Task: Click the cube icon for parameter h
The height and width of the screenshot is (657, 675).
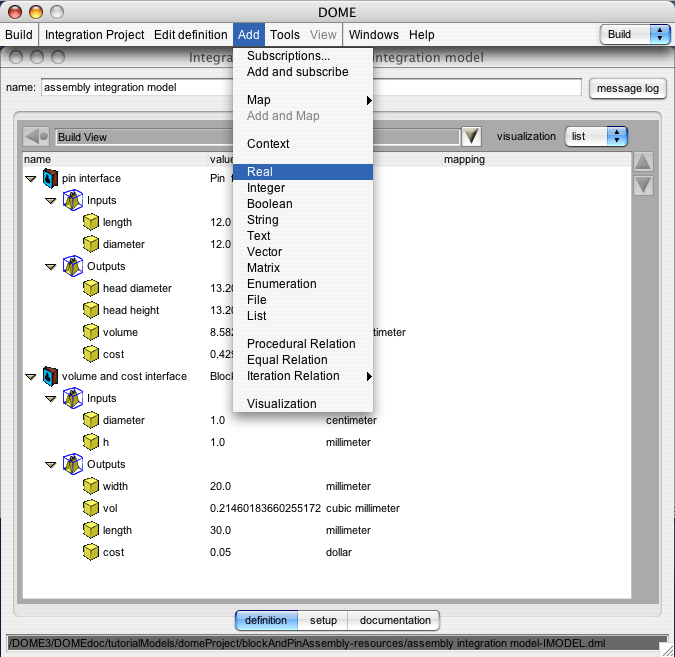Action: [x=91, y=442]
